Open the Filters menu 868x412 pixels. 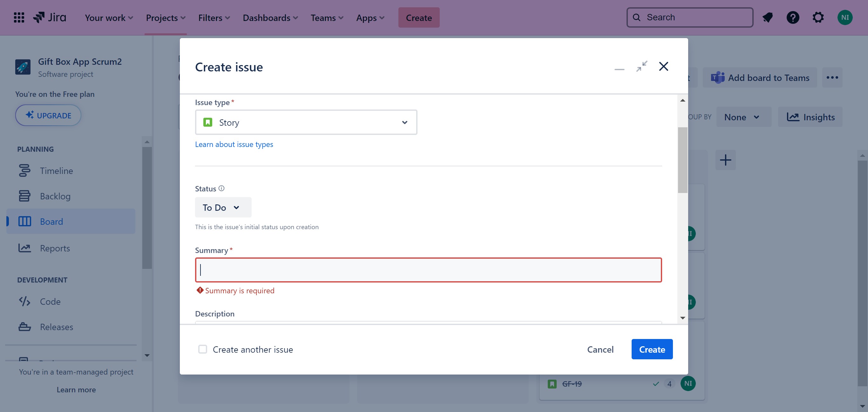point(214,17)
